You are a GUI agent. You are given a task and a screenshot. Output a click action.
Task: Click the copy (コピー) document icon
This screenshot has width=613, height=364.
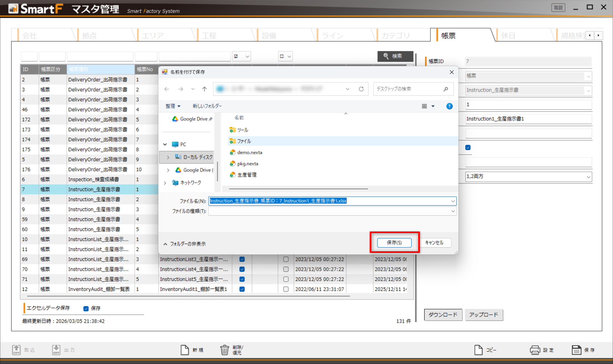click(478, 350)
